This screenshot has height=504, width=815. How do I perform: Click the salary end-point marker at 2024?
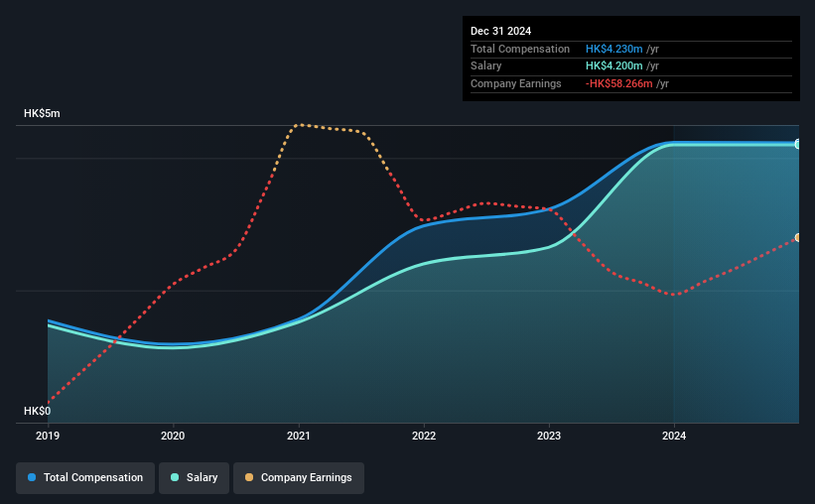pos(798,145)
